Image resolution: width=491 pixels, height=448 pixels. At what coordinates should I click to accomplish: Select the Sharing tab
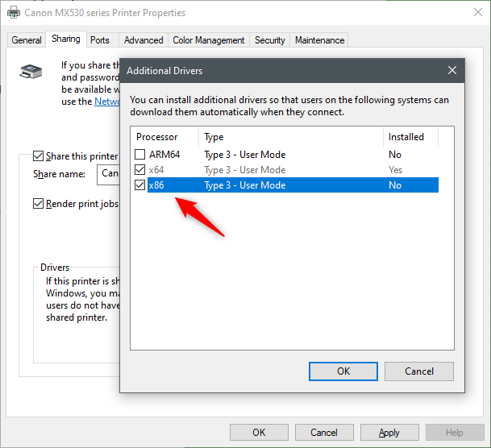pyautogui.click(x=66, y=39)
